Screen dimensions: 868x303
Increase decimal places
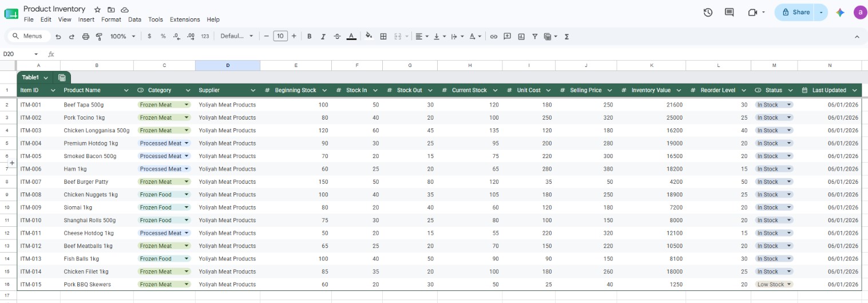(191, 36)
